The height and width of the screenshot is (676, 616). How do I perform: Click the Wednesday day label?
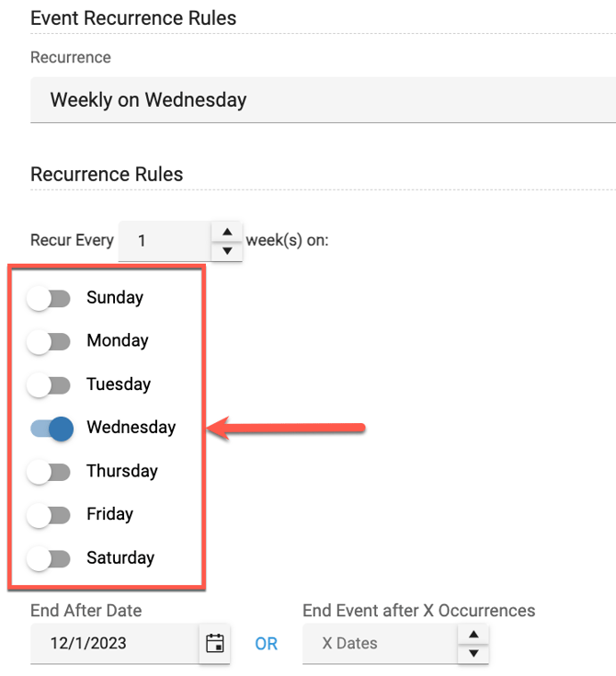click(x=131, y=428)
